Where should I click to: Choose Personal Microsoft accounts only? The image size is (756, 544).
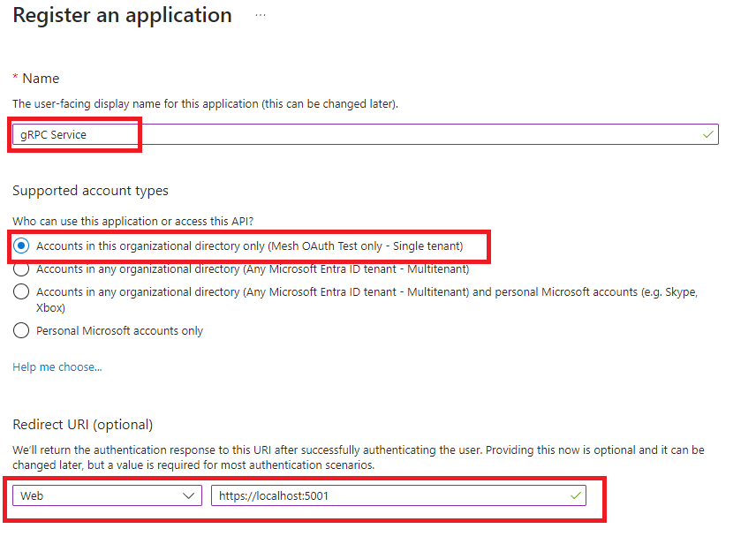click(22, 330)
